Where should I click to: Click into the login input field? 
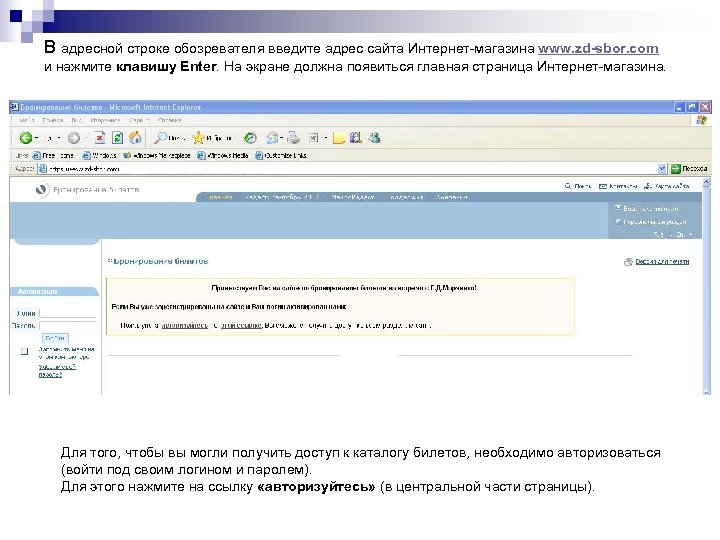[68, 313]
